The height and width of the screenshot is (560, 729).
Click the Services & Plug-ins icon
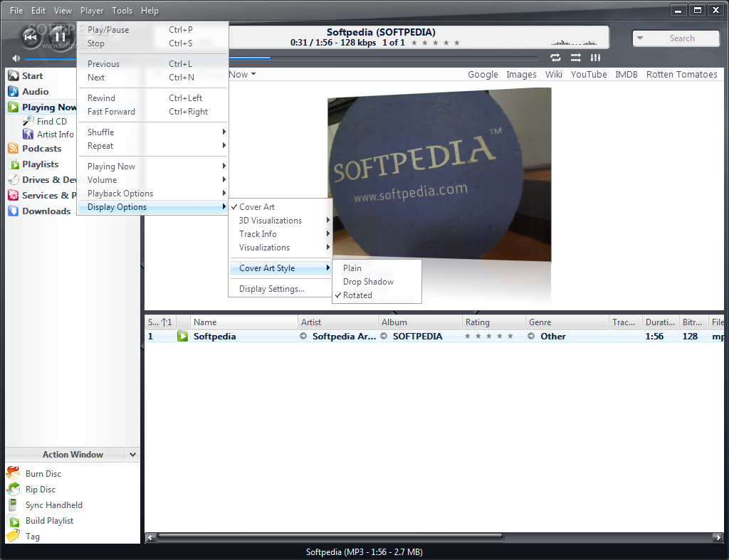pos(14,195)
